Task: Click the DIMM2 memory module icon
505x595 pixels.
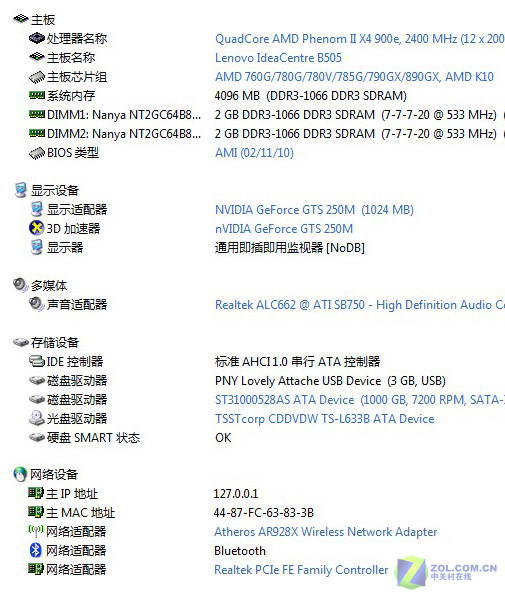Action: 37,133
